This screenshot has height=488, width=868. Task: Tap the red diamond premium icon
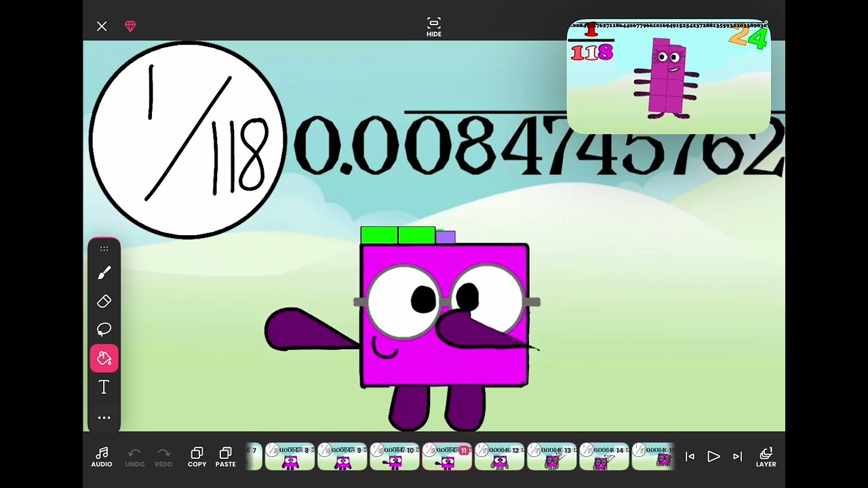130,26
